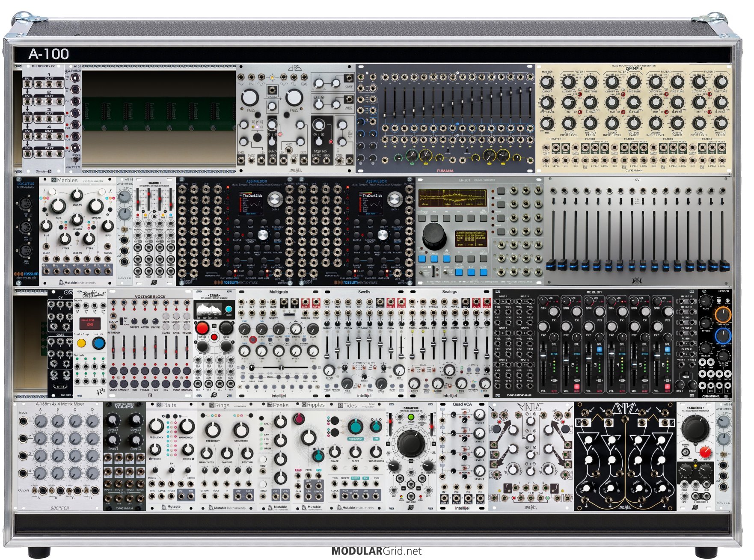
Task: Click the DRIVE knob on Sealegs
Action: [x=414, y=383]
